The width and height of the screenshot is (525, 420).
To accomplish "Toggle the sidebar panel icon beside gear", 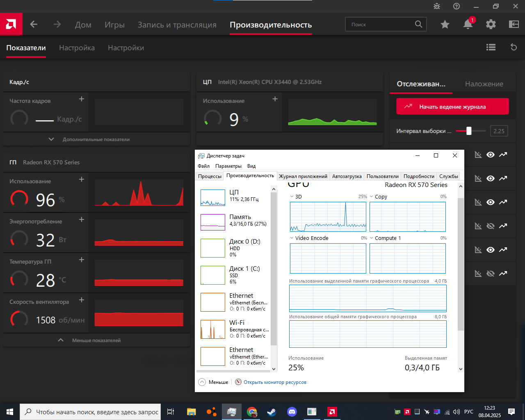I will [x=514, y=25].
